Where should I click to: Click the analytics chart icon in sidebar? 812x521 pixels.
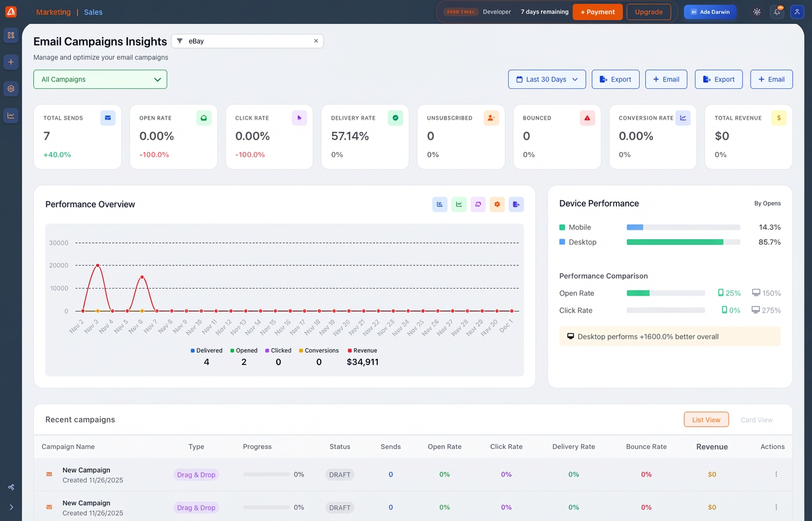coord(11,115)
